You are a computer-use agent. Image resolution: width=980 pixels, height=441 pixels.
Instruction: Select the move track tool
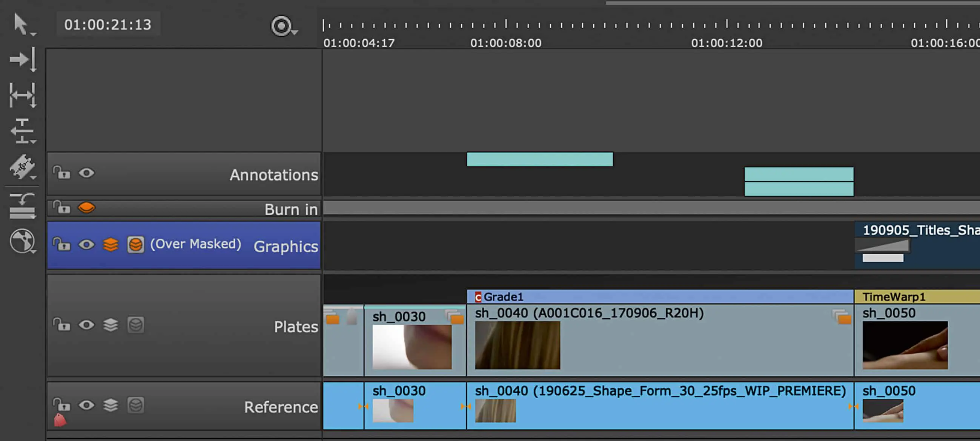[x=23, y=59]
